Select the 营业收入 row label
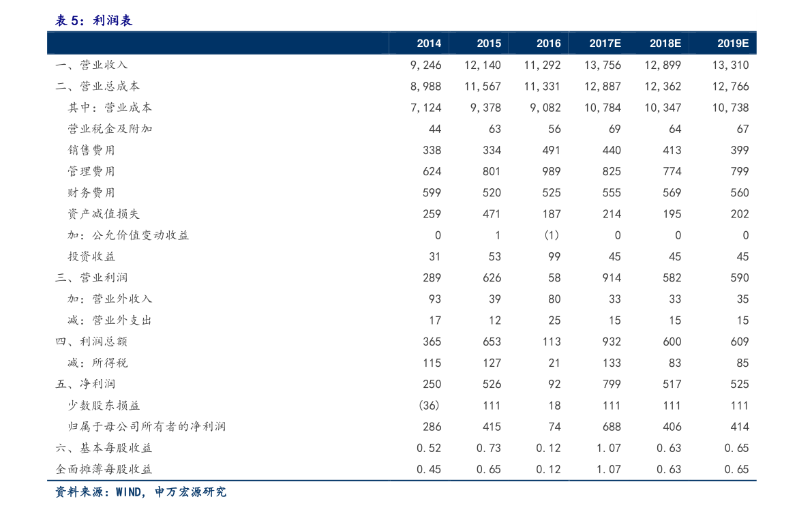This screenshot has width=812, height=512. pos(92,65)
